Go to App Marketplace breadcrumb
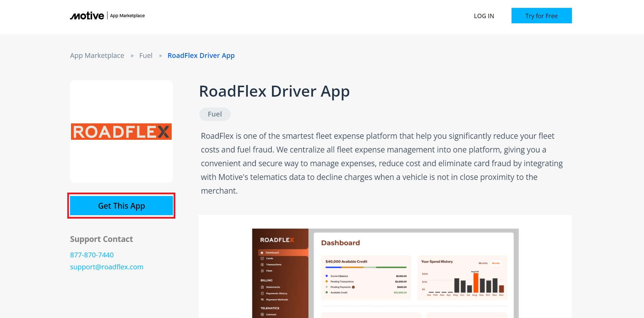644x318 pixels. [97, 56]
